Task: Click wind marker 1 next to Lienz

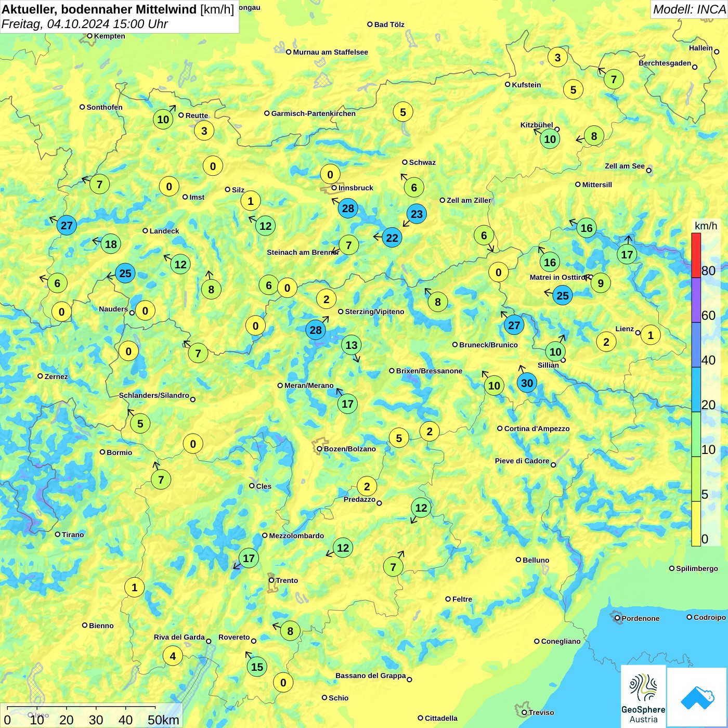Action: click(x=651, y=335)
